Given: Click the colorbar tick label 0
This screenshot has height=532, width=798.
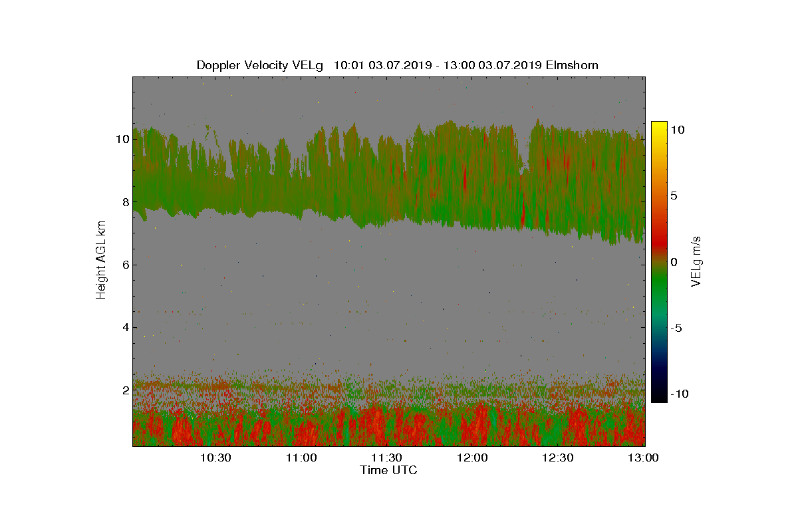Looking at the screenshot, I should [x=674, y=262].
